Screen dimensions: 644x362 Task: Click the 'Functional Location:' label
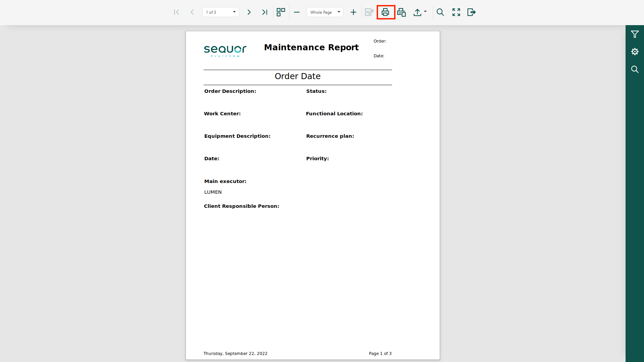[x=334, y=114]
